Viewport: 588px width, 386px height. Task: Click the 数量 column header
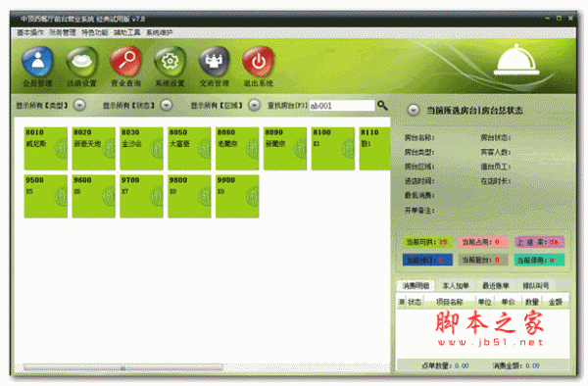click(532, 302)
